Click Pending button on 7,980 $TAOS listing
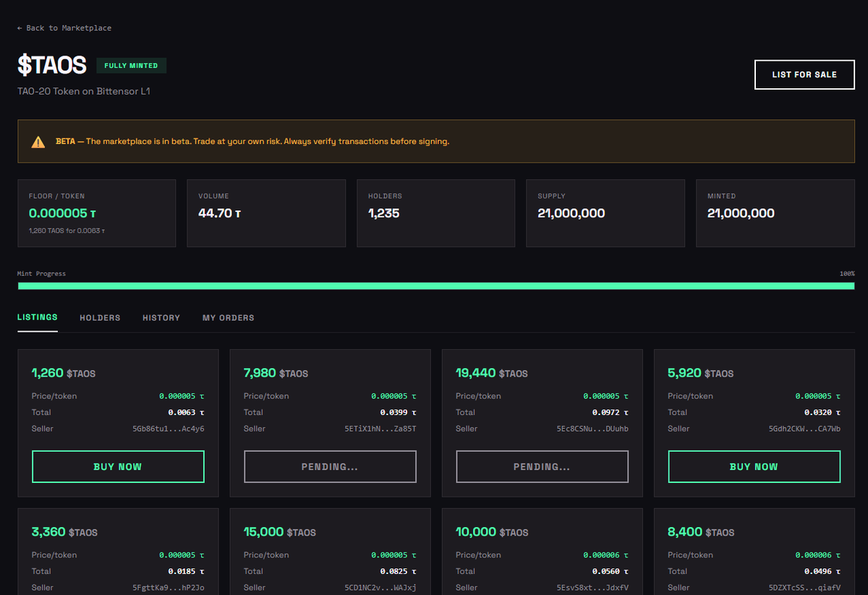The height and width of the screenshot is (595, 868). pos(330,466)
